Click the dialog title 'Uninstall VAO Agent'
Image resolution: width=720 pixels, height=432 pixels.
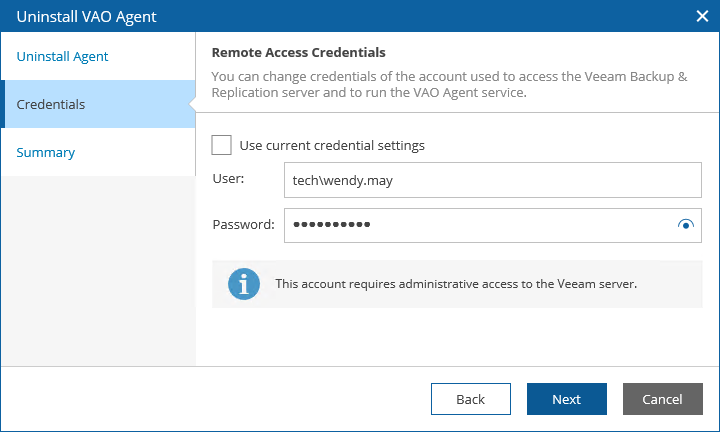pyautogui.click(x=86, y=16)
